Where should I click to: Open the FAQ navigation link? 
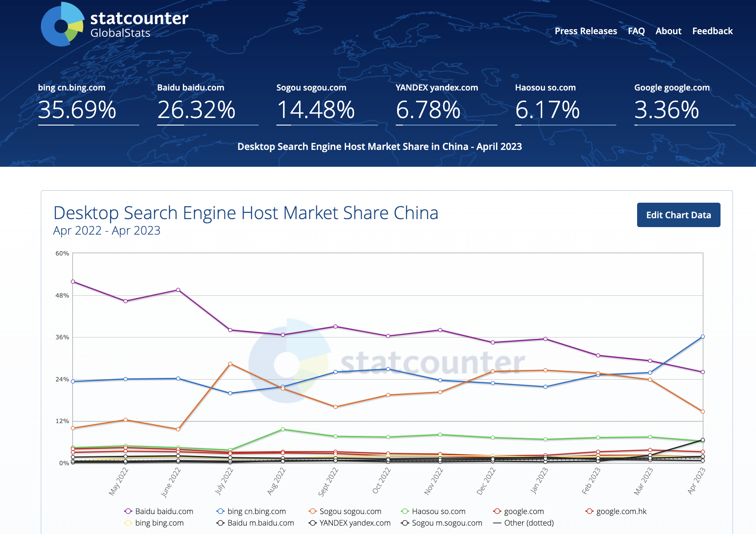click(636, 31)
